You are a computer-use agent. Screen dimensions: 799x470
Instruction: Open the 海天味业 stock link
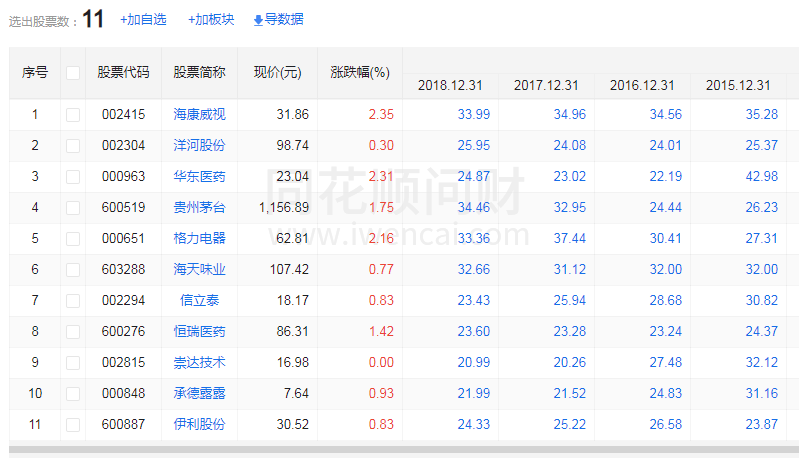point(199,270)
